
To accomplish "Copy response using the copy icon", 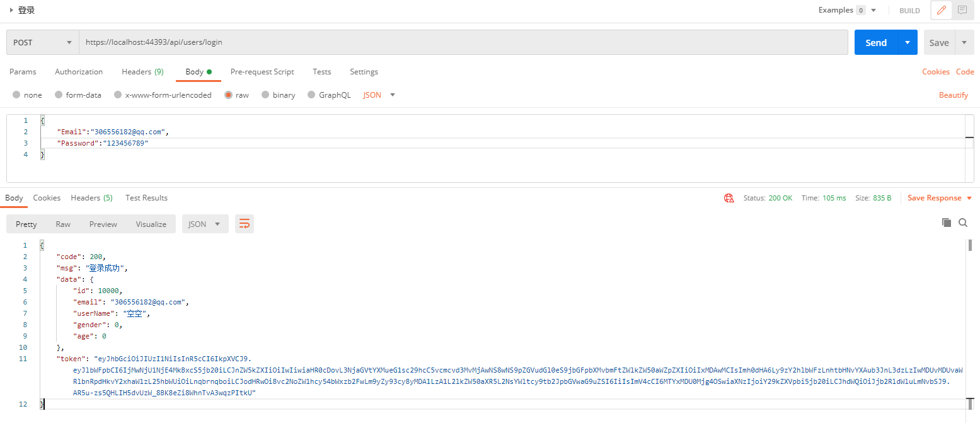I will coord(946,223).
